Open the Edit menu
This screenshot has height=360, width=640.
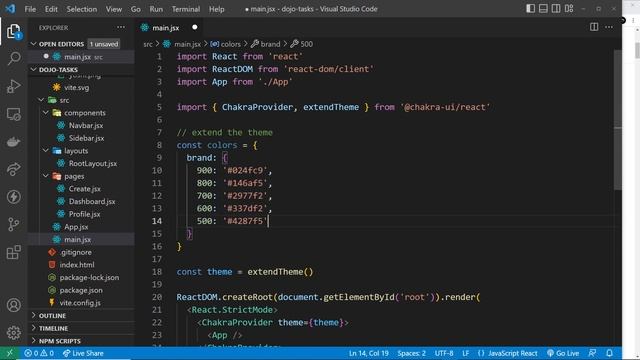click(51, 9)
